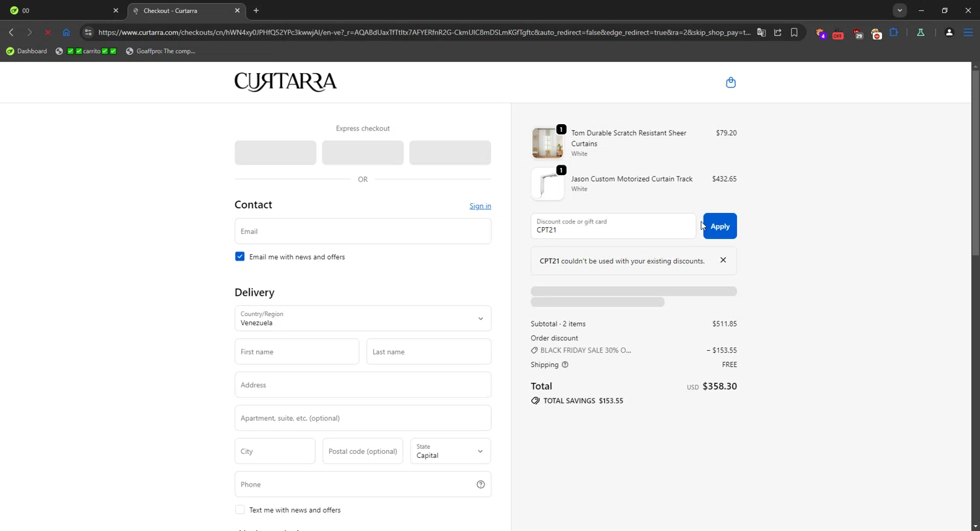
Task: Click the Tom Durable Scratch Resistant Sheer Curtains title
Action: pos(629,138)
